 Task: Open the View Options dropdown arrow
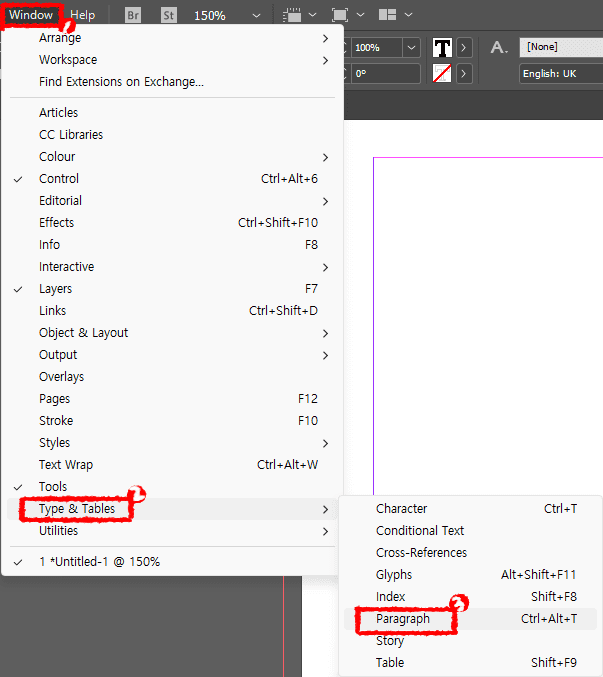point(313,15)
